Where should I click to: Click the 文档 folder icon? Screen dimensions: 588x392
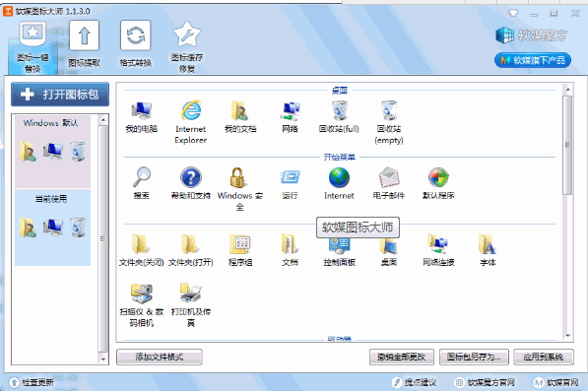(290, 250)
